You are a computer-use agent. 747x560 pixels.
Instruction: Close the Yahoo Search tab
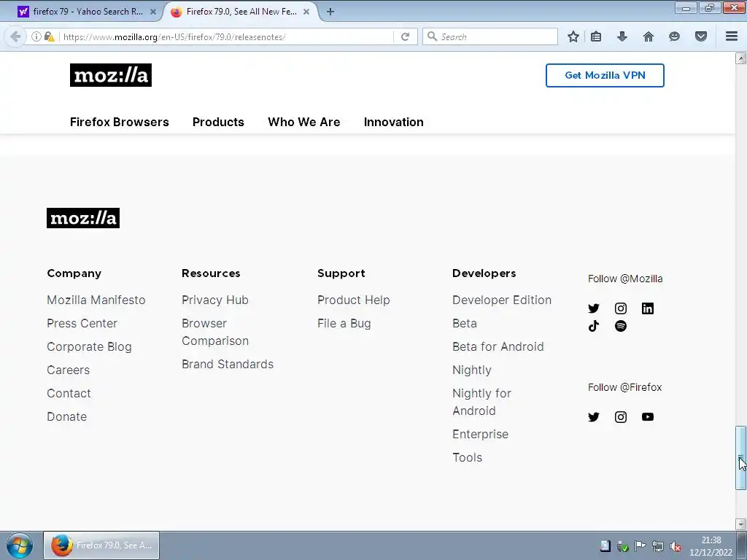tap(153, 12)
